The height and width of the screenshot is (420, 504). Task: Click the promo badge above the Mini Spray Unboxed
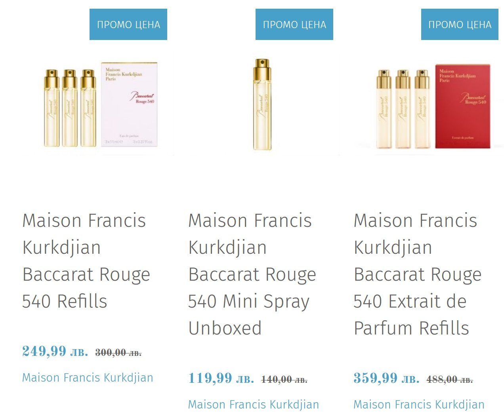tap(294, 25)
